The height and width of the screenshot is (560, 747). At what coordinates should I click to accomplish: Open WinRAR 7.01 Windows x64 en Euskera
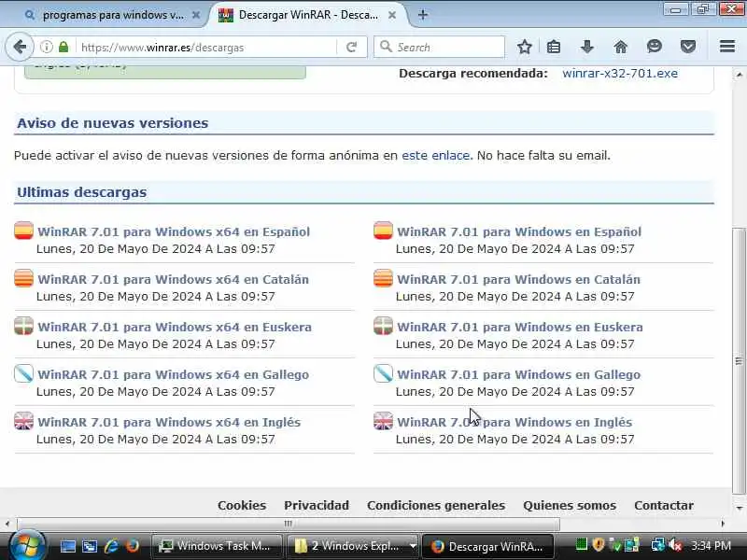[x=175, y=328]
